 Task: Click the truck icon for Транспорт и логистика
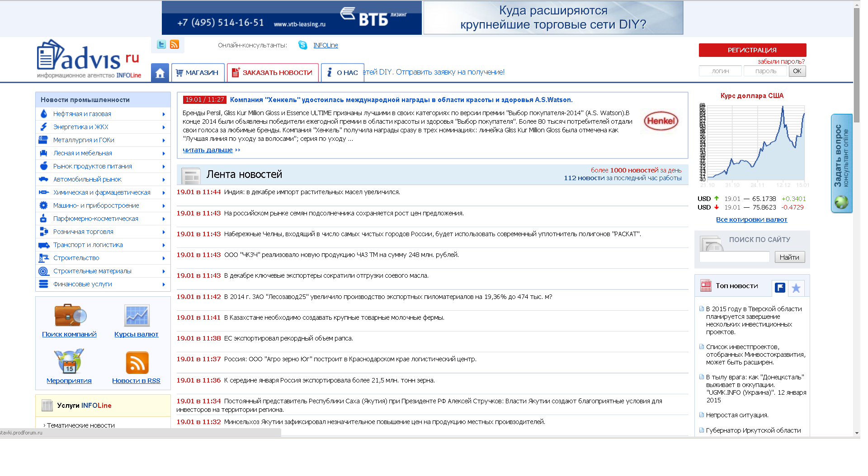click(44, 245)
